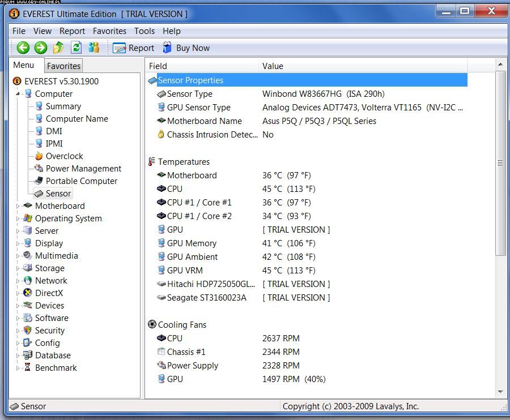Expand the Display tree node
The width and height of the screenshot is (510, 420).
tap(18, 243)
